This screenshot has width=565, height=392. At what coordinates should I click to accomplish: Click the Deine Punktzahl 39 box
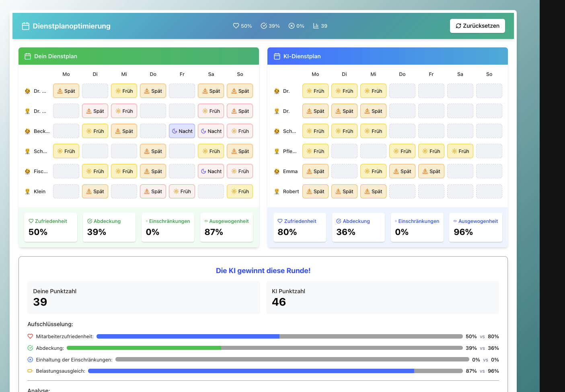point(144,298)
